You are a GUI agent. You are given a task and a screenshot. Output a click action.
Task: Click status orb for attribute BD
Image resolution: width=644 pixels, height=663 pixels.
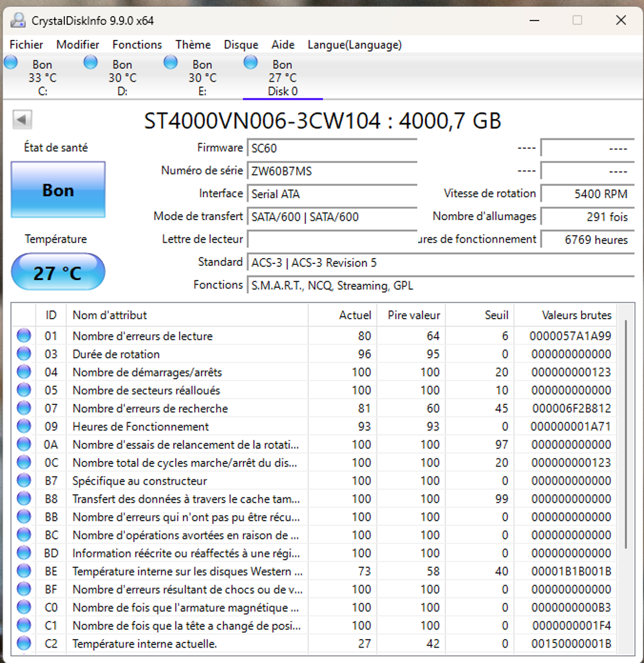(24, 553)
